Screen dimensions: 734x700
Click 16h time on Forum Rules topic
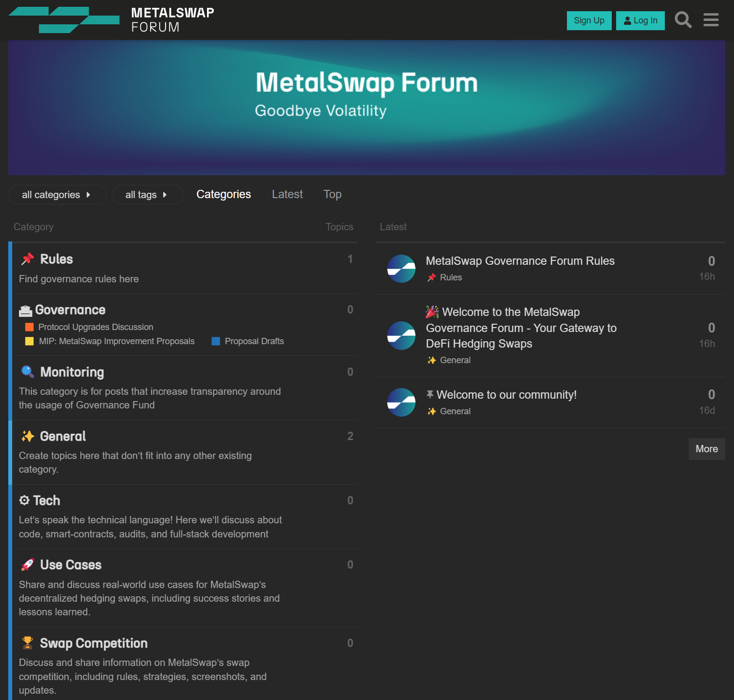(x=707, y=276)
